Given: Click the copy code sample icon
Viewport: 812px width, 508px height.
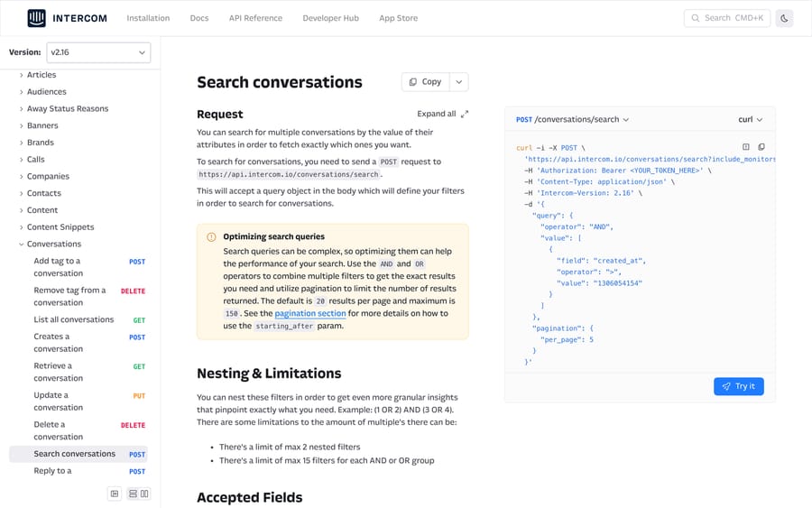Looking at the screenshot, I should 761,147.
